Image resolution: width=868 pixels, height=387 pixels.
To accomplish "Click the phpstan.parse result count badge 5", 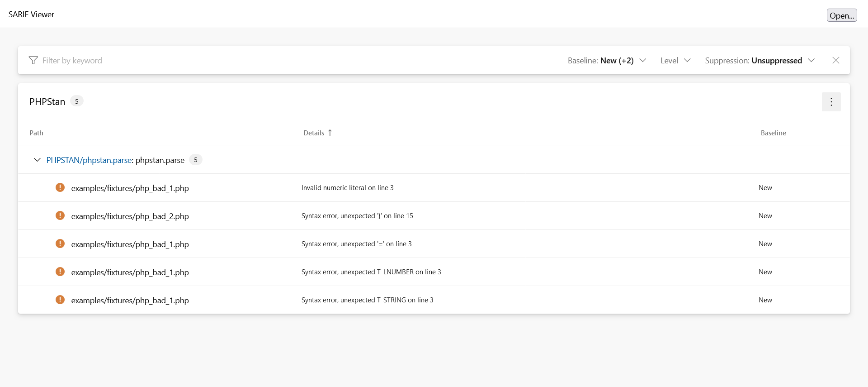I will tap(195, 160).
